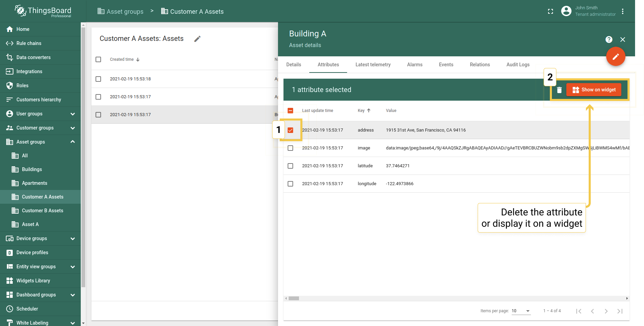Switch to the Attributes tab

click(328, 65)
